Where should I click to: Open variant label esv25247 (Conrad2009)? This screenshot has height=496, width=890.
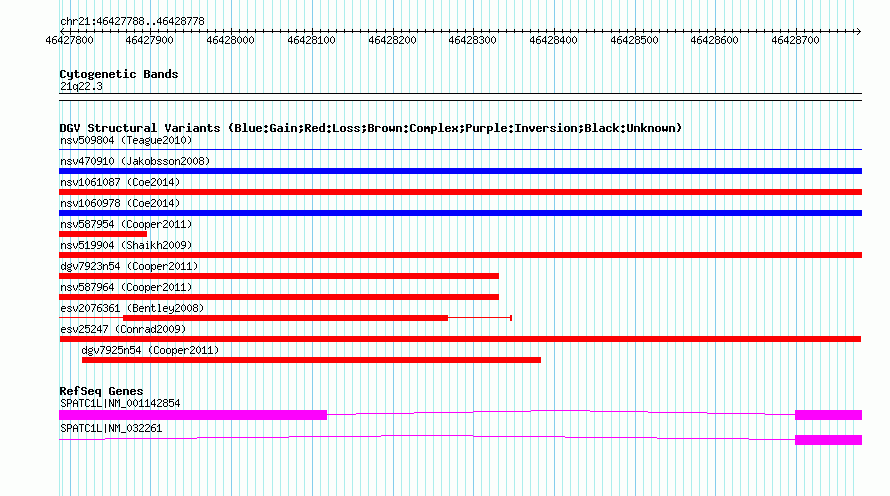point(123,329)
